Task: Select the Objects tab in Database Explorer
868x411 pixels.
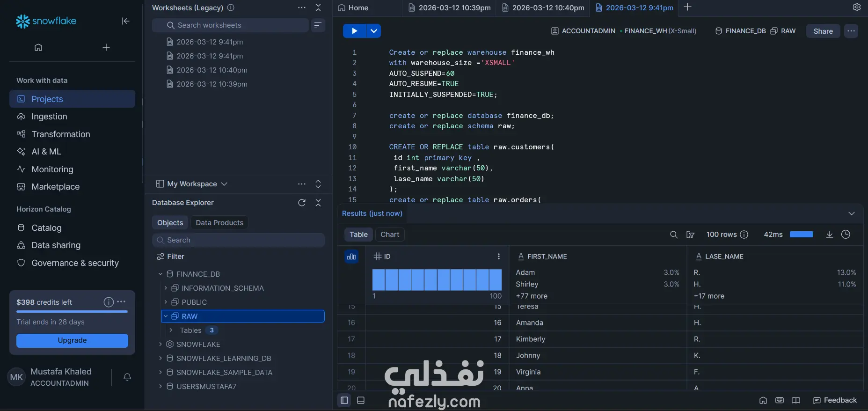Action: [x=170, y=223]
